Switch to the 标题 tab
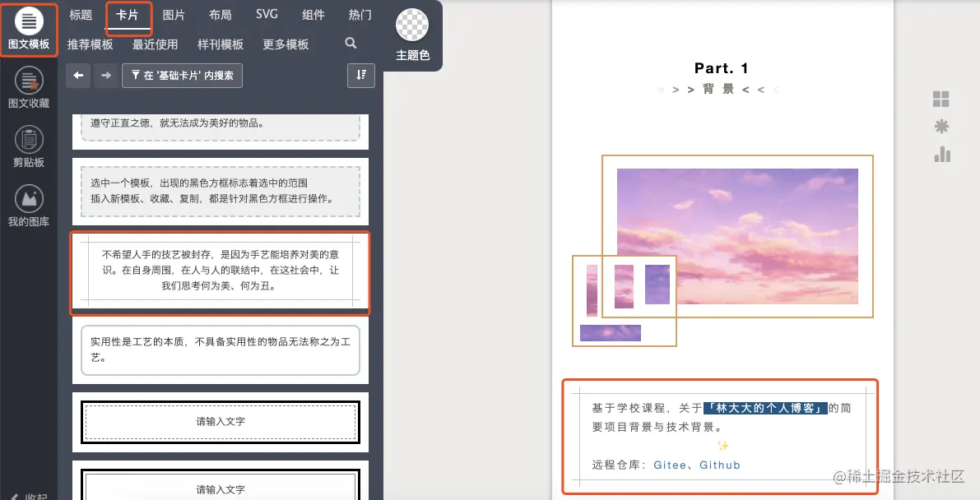 click(x=81, y=15)
